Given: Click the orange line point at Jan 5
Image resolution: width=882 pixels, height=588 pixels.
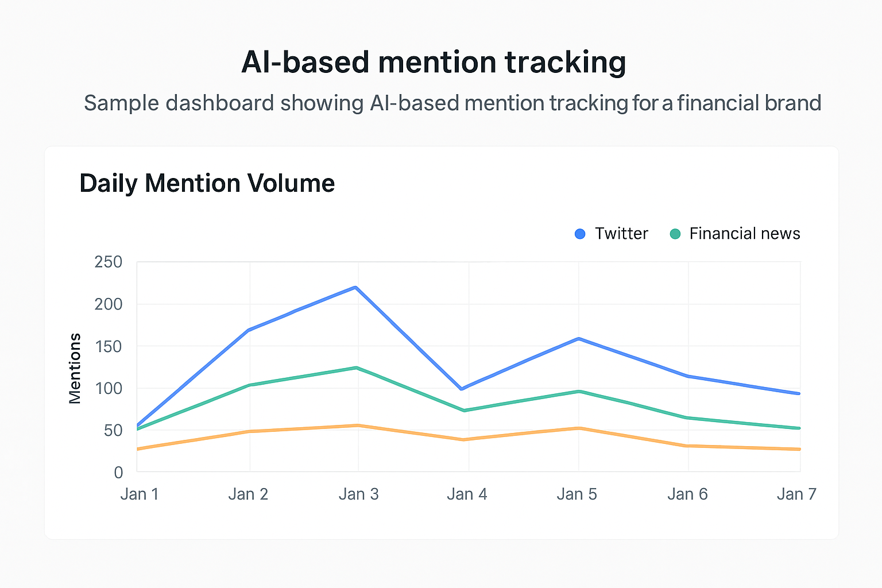Looking at the screenshot, I should point(579,428).
